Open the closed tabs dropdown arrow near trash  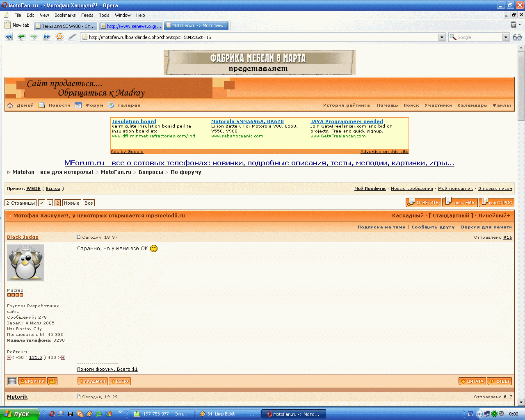coord(520,25)
